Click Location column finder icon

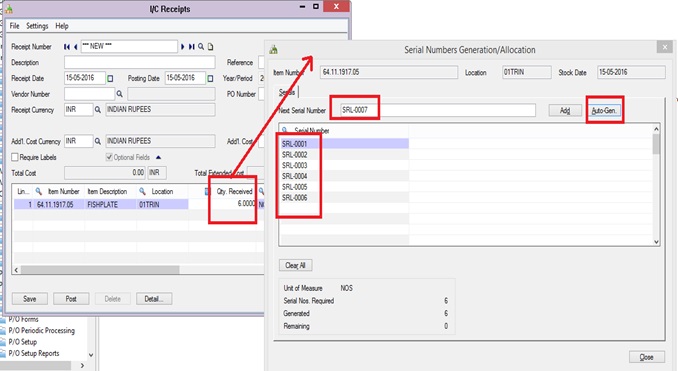click(x=142, y=191)
